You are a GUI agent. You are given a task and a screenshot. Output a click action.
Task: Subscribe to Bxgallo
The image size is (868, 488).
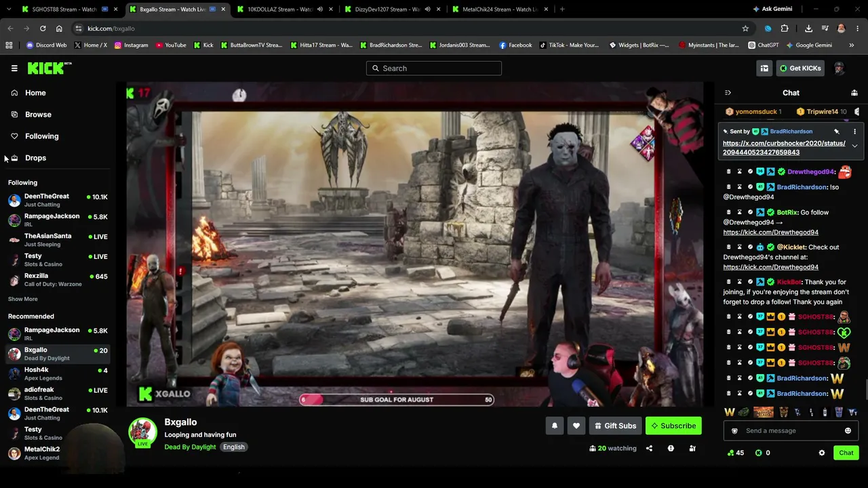673,426
